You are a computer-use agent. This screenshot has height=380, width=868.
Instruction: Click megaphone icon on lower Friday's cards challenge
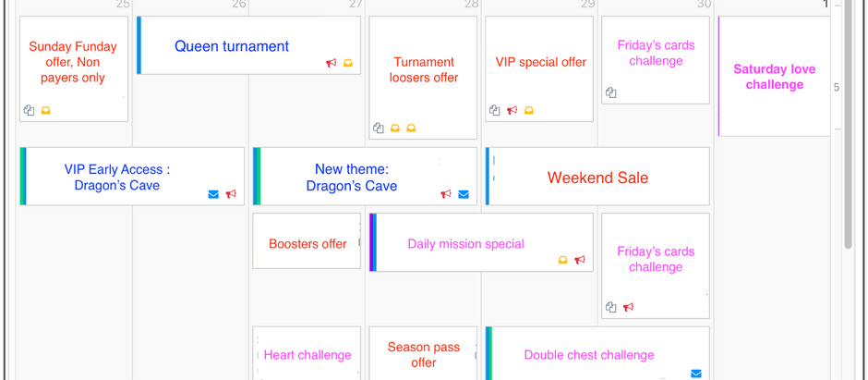tap(628, 307)
